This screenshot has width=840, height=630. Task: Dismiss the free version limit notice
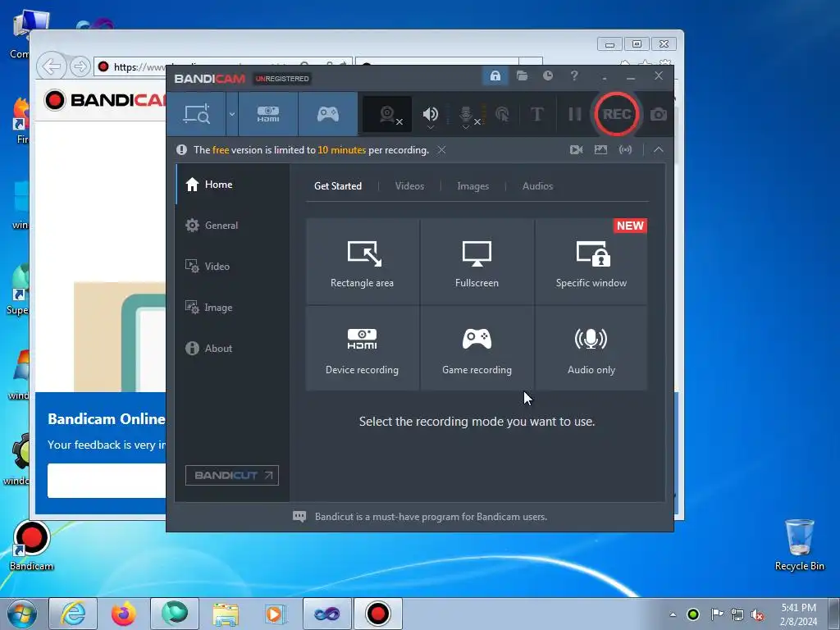pos(441,150)
